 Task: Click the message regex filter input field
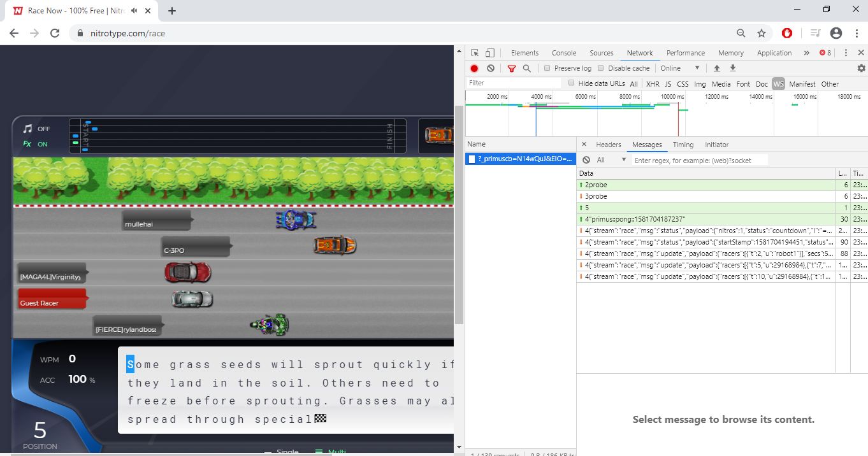click(700, 159)
